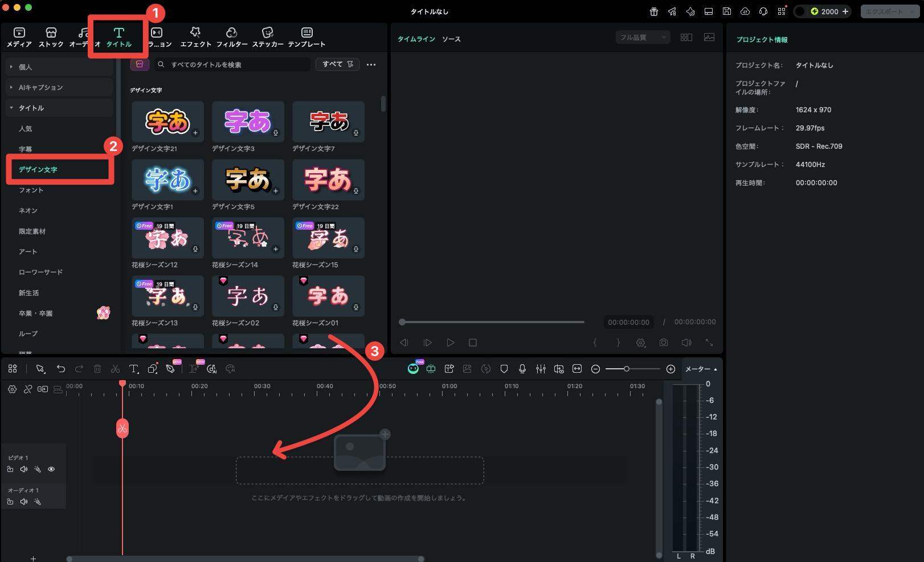924x562 pixels.
Task: Click the quick text T tool
Action: coord(133,369)
